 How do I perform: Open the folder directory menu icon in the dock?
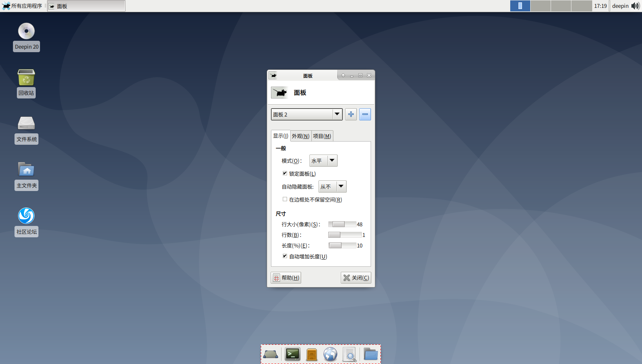[371, 355]
